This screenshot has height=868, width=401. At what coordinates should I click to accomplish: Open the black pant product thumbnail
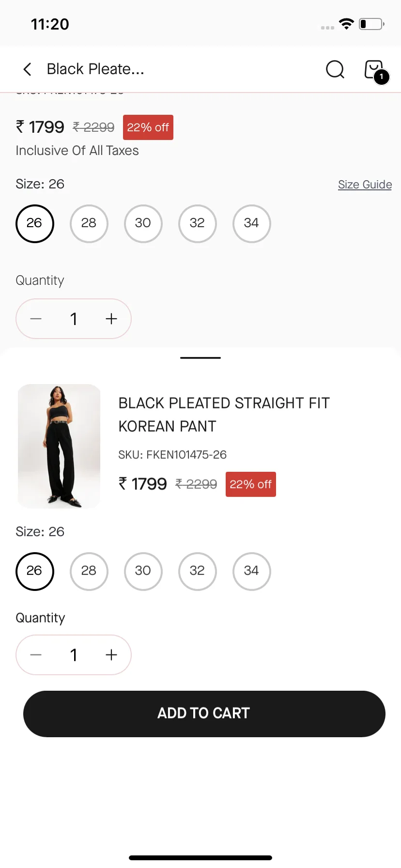(59, 446)
